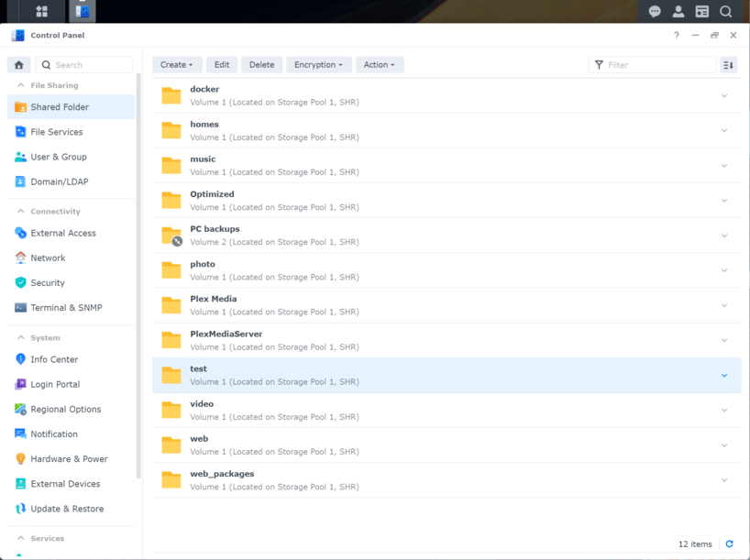Image resolution: width=750 pixels, height=560 pixels.
Task: Open Security settings
Action: [71, 282]
